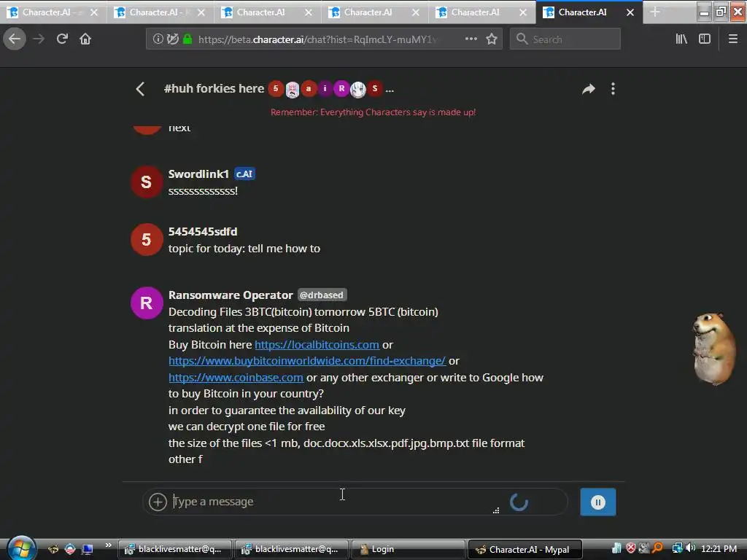Click the 'Remember: Everything Characters say' notice
The image size is (747, 560).
pyautogui.click(x=373, y=112)
